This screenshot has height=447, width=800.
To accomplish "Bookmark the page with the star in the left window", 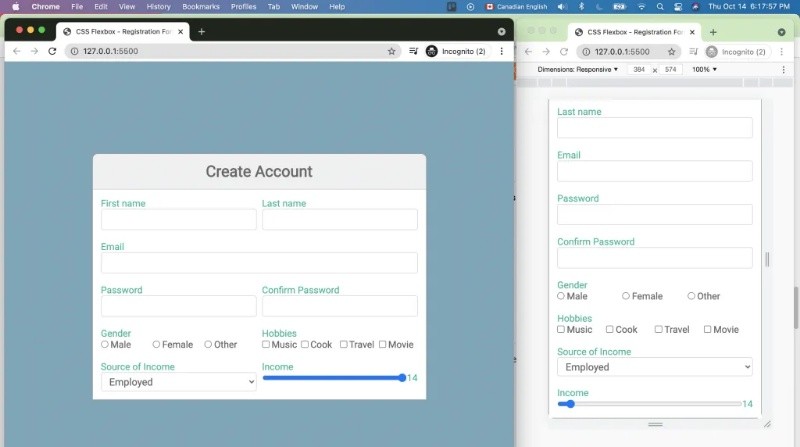I will tap(391, 51).
